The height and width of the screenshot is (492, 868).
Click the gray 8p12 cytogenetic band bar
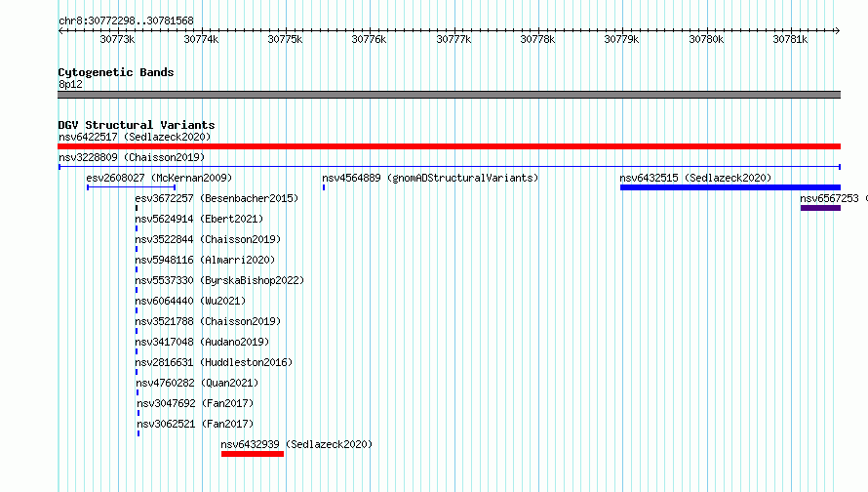click(x=449, y=95)
